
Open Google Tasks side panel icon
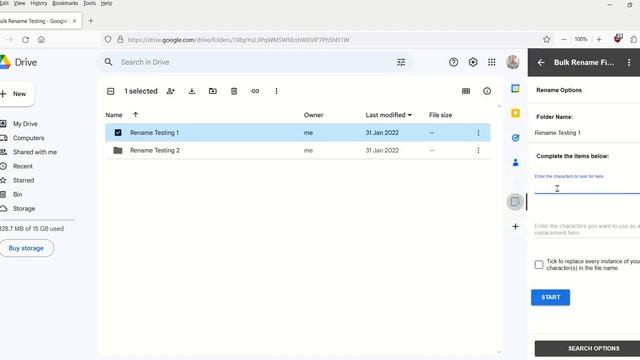pos(515,138)
